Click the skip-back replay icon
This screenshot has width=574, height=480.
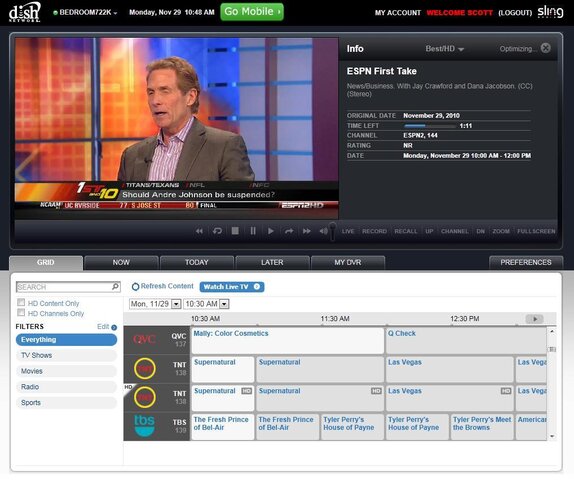click(x=217, y=231)
